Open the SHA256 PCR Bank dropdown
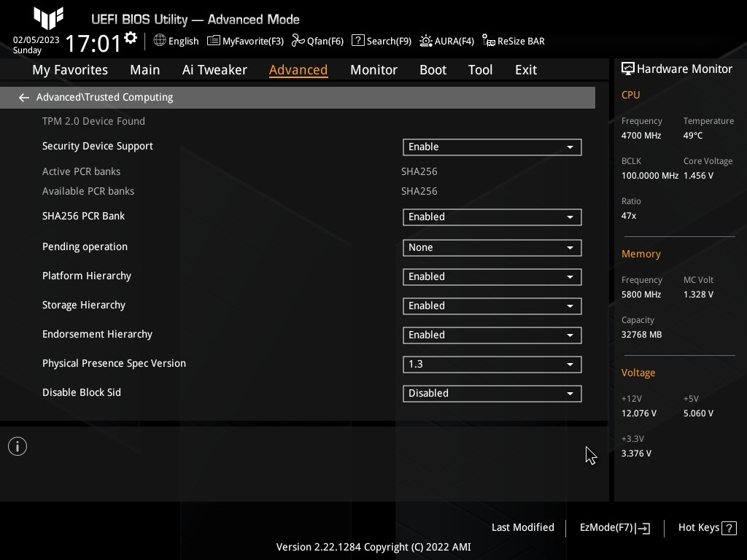The height and width of the screenshot is (560, 747). pyautogui.click(x=492, y=217)
